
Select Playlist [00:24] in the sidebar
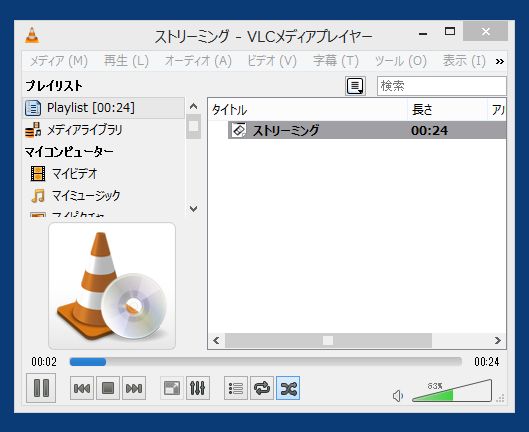click(103, 108)
